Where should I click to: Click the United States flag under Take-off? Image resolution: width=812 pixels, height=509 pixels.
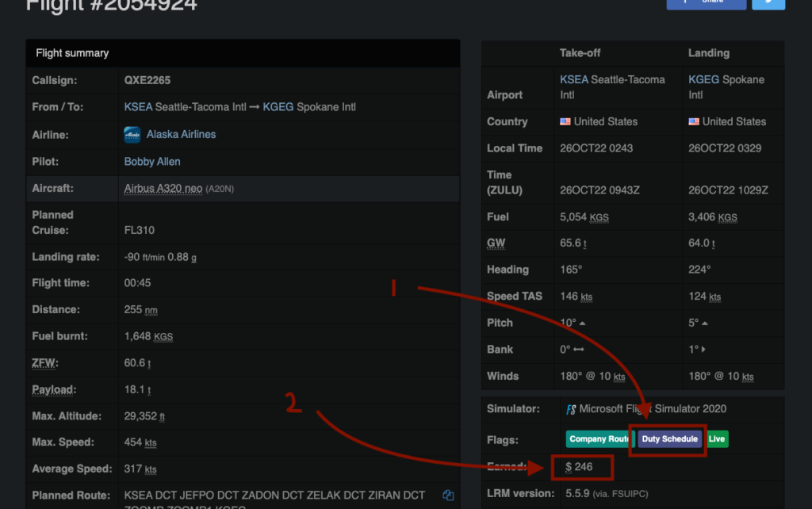[565, 121]
